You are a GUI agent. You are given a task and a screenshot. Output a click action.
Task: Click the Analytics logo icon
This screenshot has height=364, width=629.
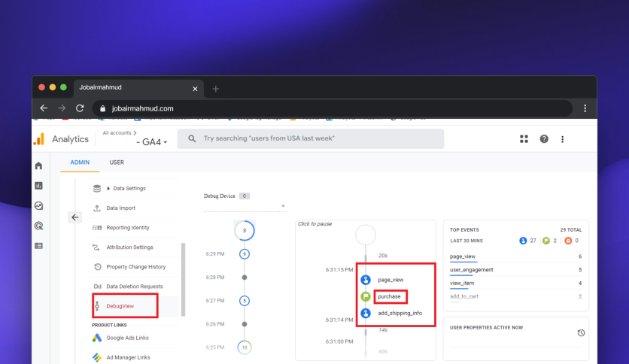point(39,139)
